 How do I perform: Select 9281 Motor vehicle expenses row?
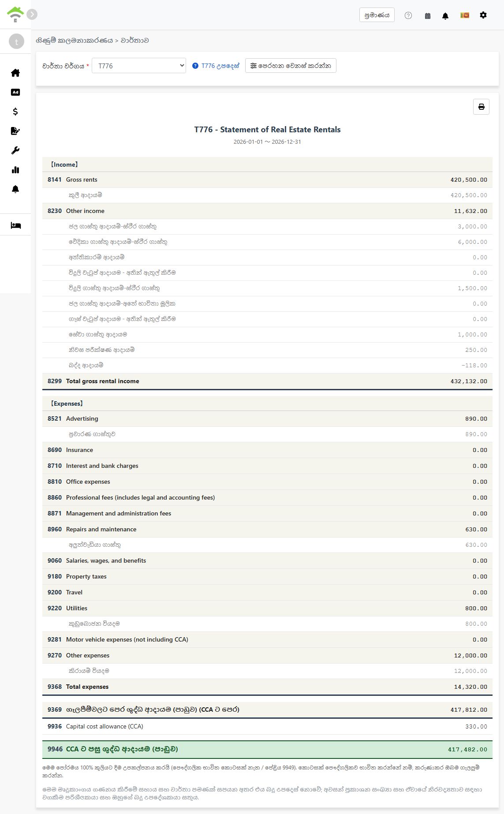pos(267,639)
